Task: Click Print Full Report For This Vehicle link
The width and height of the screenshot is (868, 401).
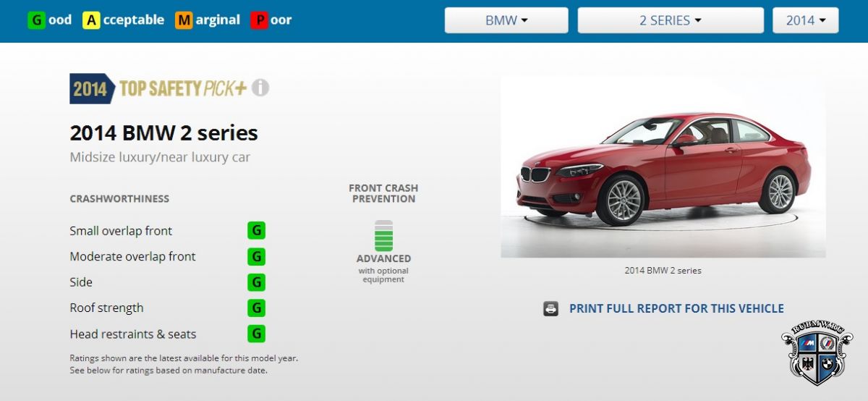Action: [x=676, y=308]
